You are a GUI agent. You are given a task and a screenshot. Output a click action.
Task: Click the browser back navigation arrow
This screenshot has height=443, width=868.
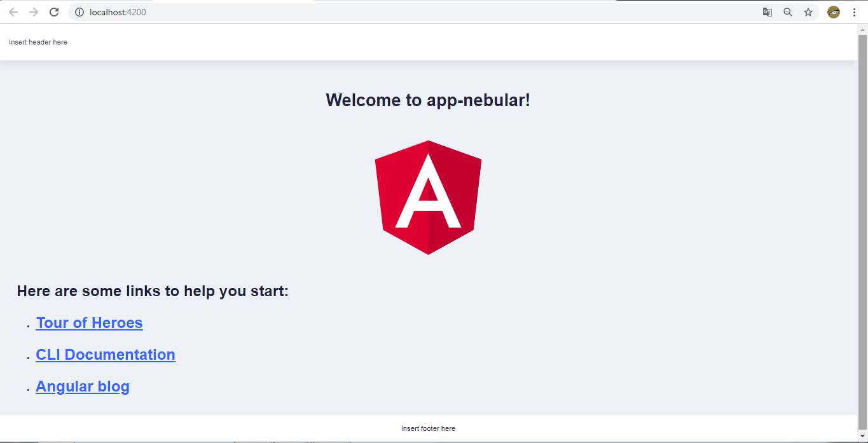point(13,11)
